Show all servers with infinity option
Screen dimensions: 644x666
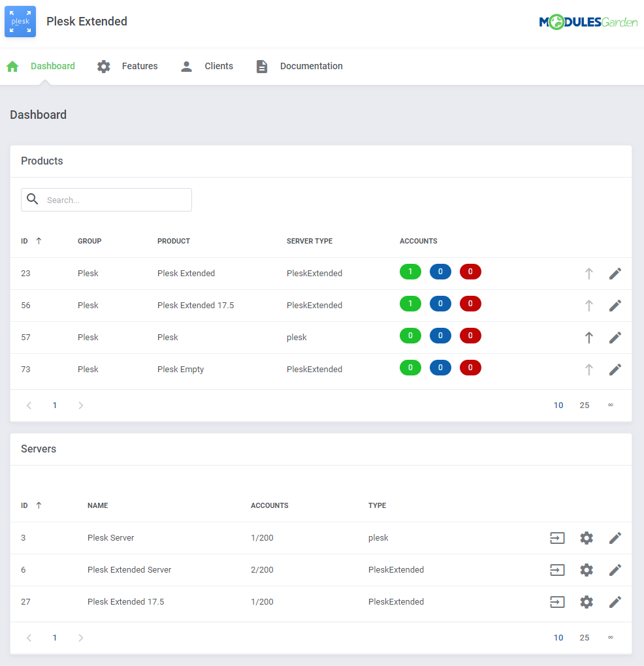pyautogui.click(x=611, y=637)
